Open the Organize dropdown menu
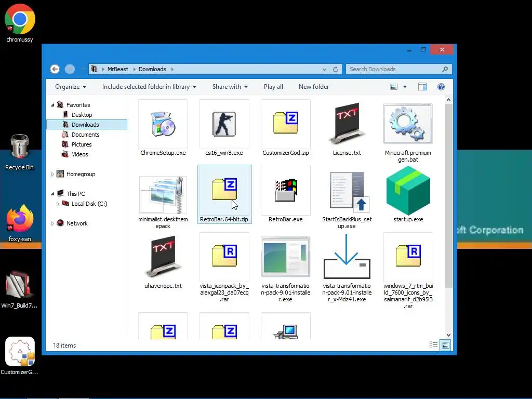This screenshot has width=532, height=399. click(x=71, y=87)
